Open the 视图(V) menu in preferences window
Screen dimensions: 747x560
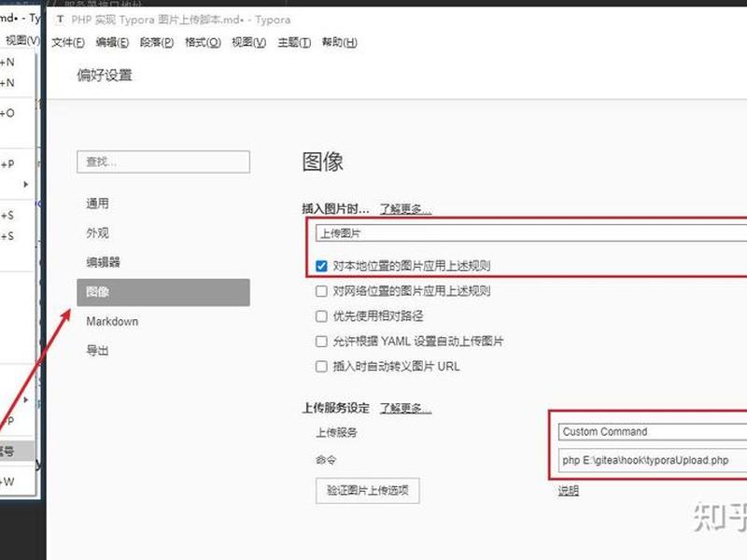(248, 42)
